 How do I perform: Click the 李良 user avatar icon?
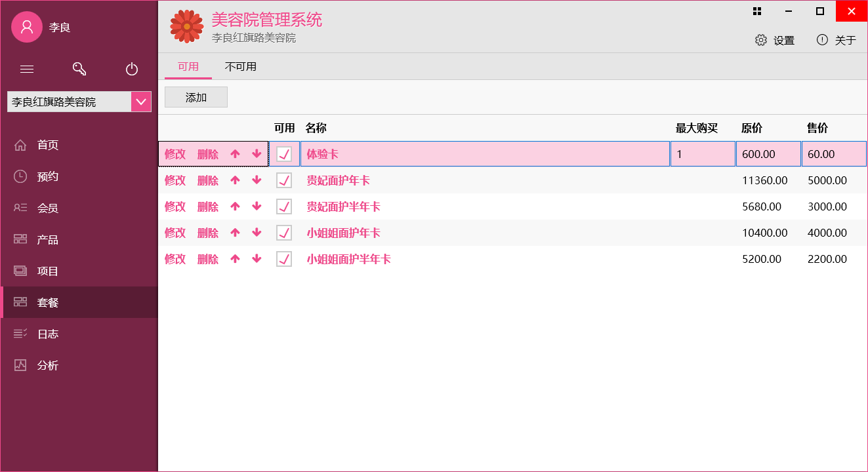click(27, 27)
